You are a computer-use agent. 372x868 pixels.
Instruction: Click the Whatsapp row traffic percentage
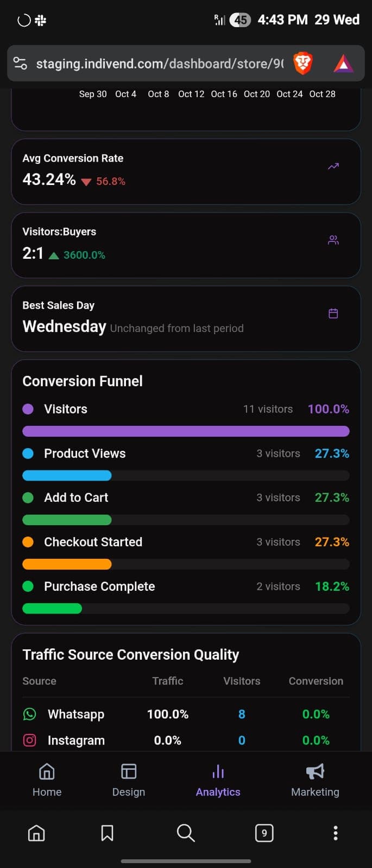tap(168, 714)
